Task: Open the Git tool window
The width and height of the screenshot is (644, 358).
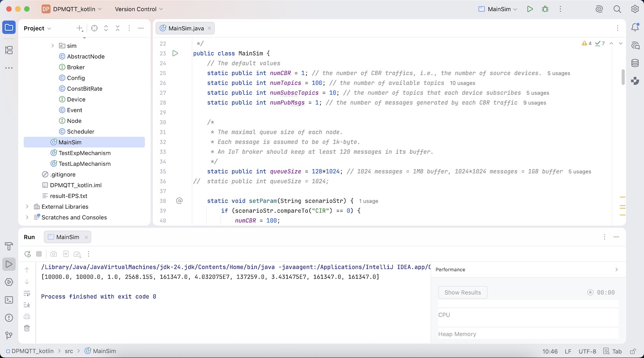Action: click(x=9, y=336)
